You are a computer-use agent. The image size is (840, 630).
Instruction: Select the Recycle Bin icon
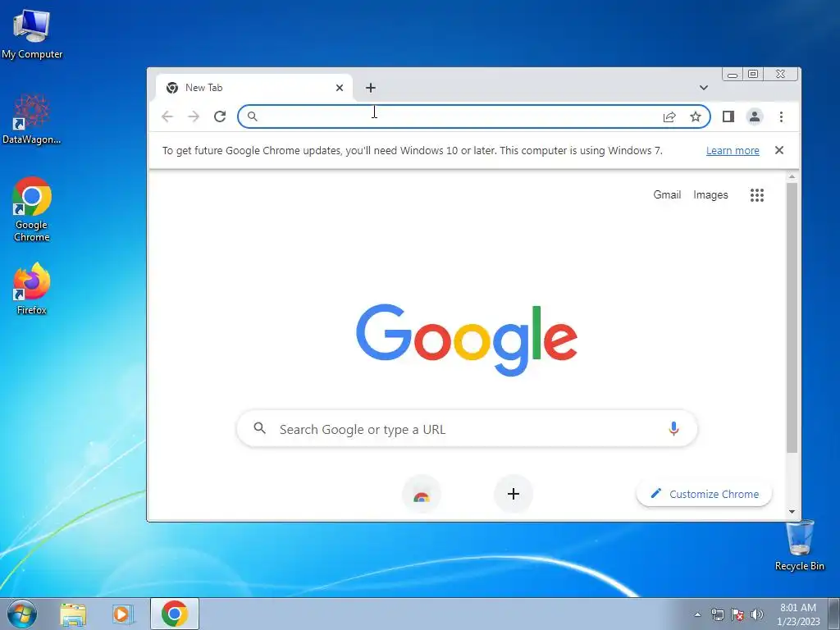pos(799,546)
